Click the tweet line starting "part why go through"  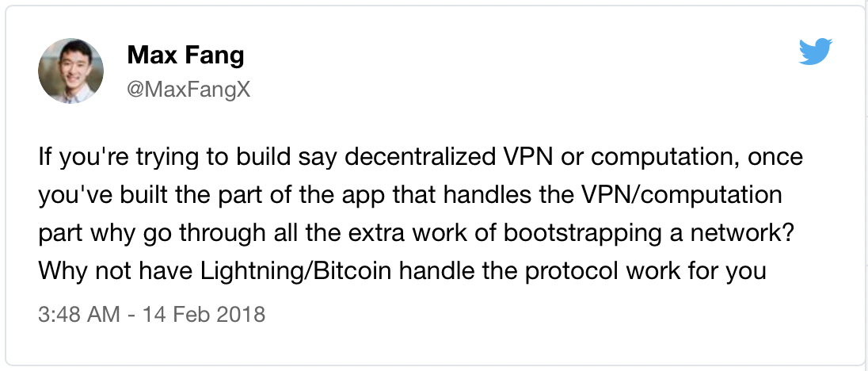tap(417, 234)
